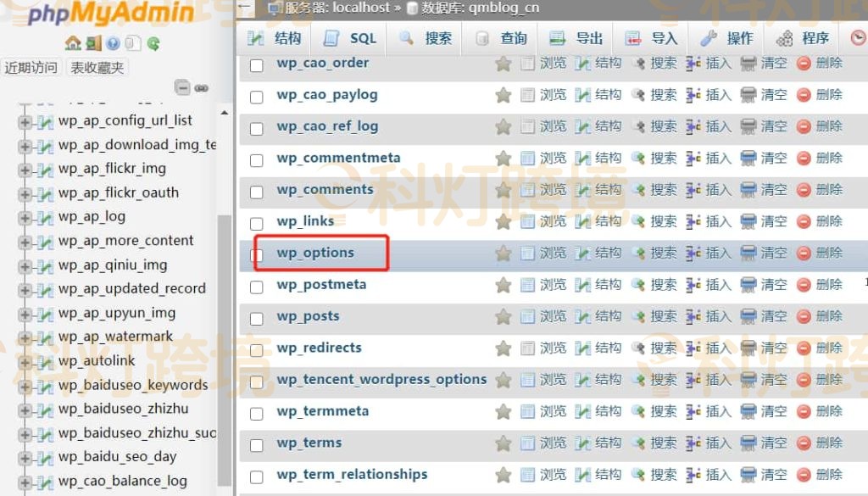Switch to the 导出 (Export) tab
This screenshot has width=868, height=496.
pyautogui.click(x=576, y=38)
